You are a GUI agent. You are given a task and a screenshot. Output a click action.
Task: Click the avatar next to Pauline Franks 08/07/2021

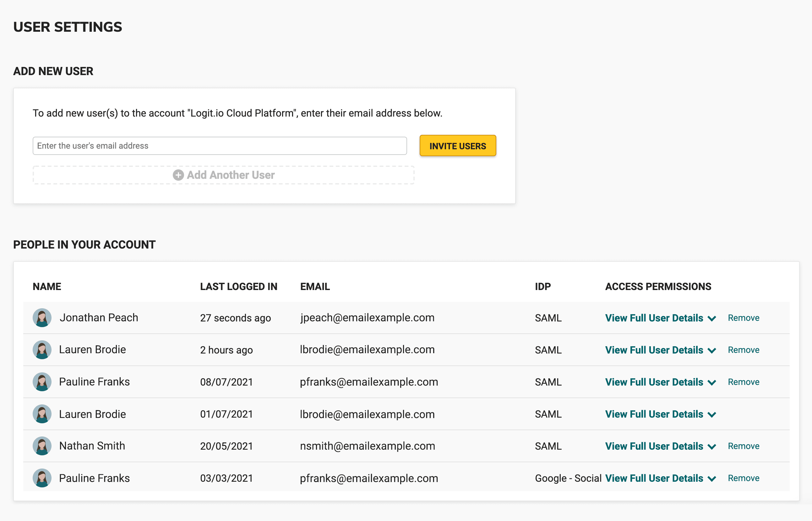pos(42,382)
